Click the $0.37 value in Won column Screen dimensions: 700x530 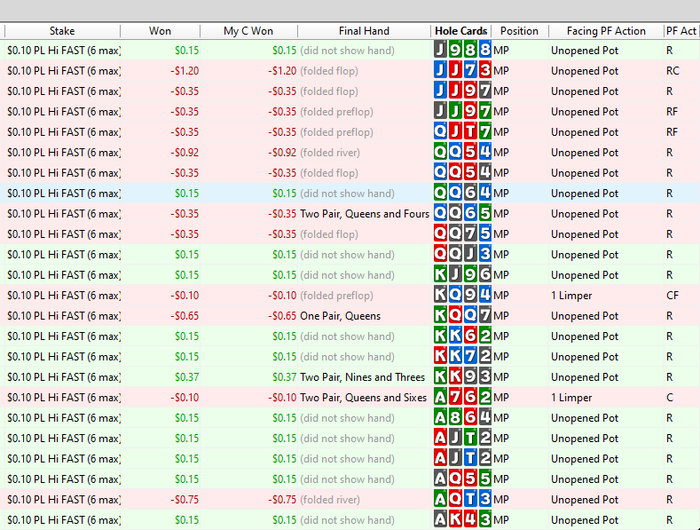tap(187, 377)
